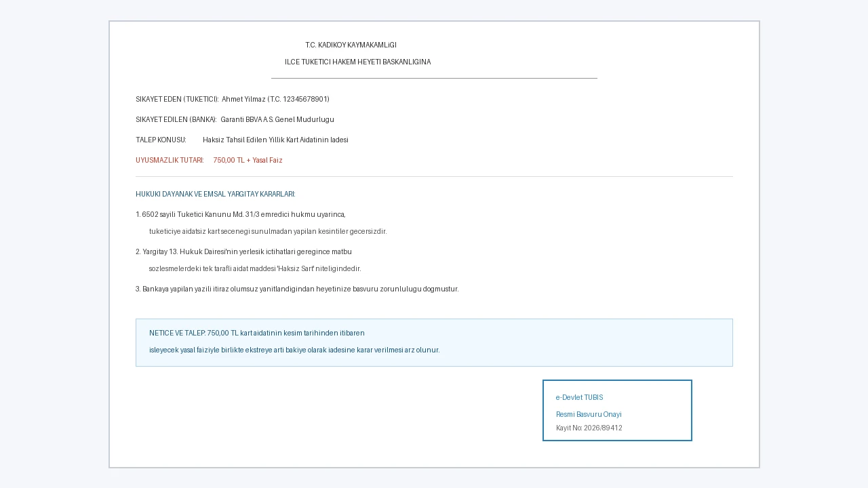This screenshot has height=488, width=868.
Task: Select the bank name 'Garanti BBVA A.S. Genel Mudurlugu'
Action: 277,119
